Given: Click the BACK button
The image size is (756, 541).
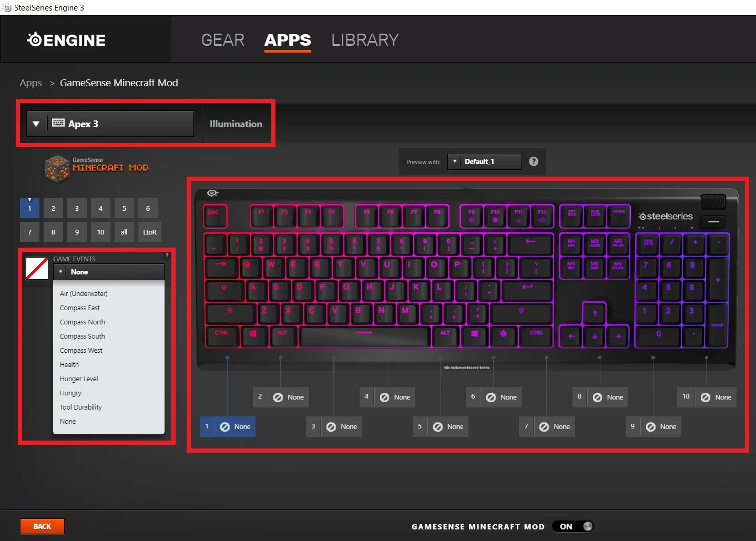Looking at the screenshot, I should 42,526.
